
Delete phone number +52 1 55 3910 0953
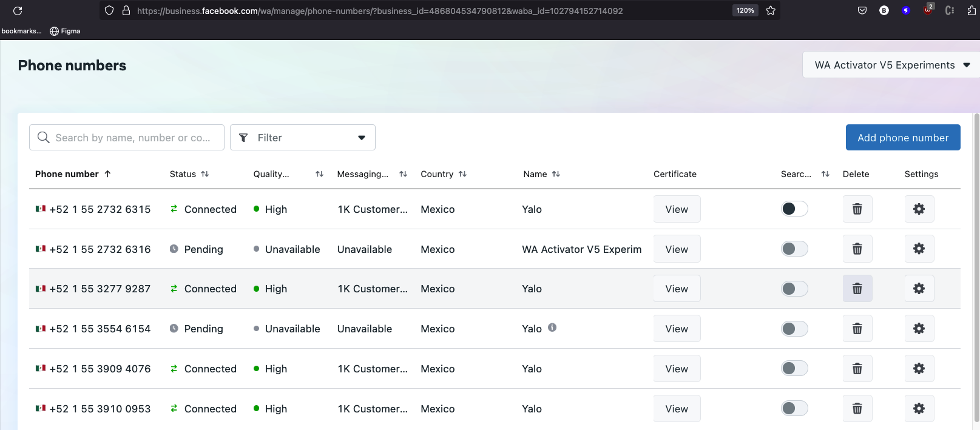(857, 409)
